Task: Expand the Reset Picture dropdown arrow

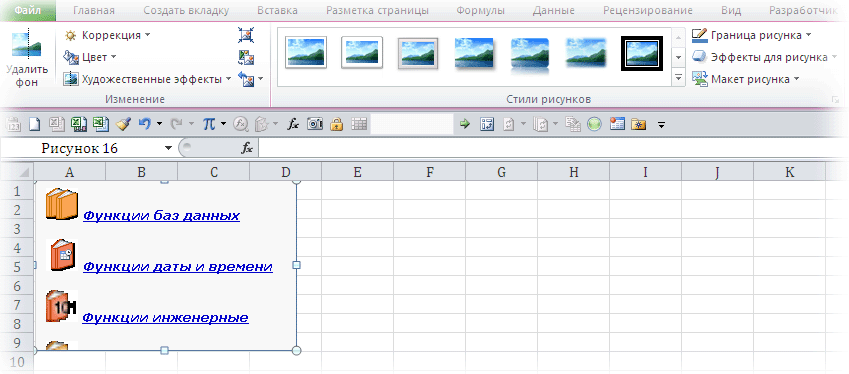Action: (260, 80)
